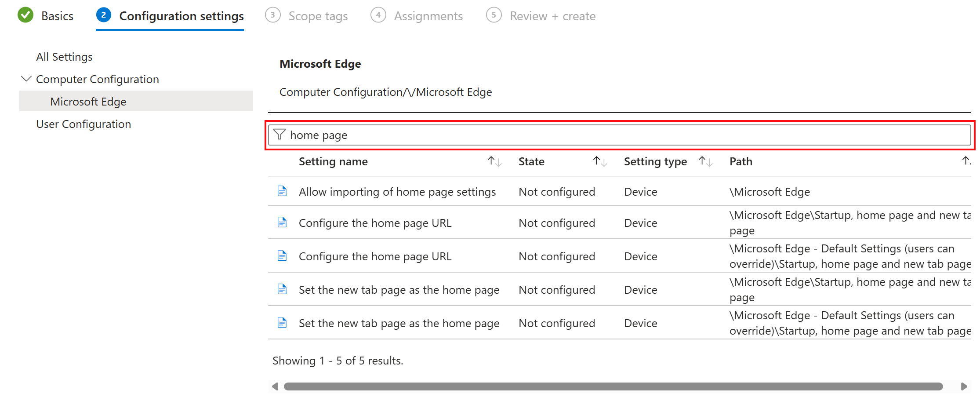Click document icon for Allow importing of home page settings
This screenshot has height=401, width=980.
(282, 191)
